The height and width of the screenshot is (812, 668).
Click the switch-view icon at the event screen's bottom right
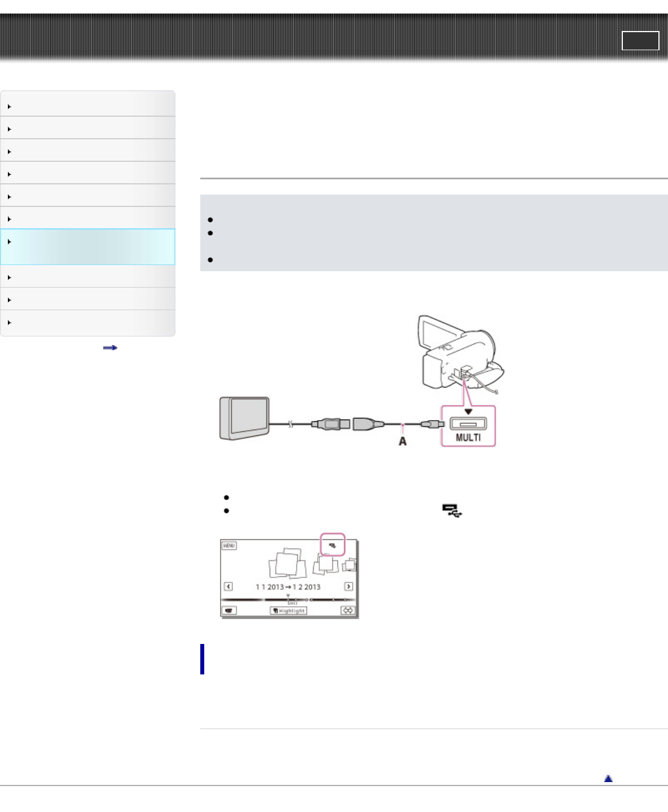click(x=348, y=610)
